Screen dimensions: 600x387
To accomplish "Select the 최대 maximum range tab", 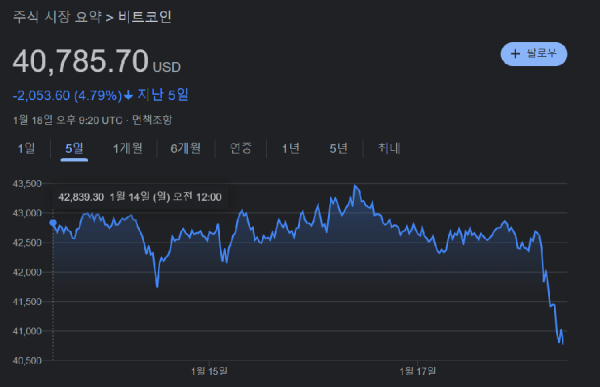I will click(389, 148).
